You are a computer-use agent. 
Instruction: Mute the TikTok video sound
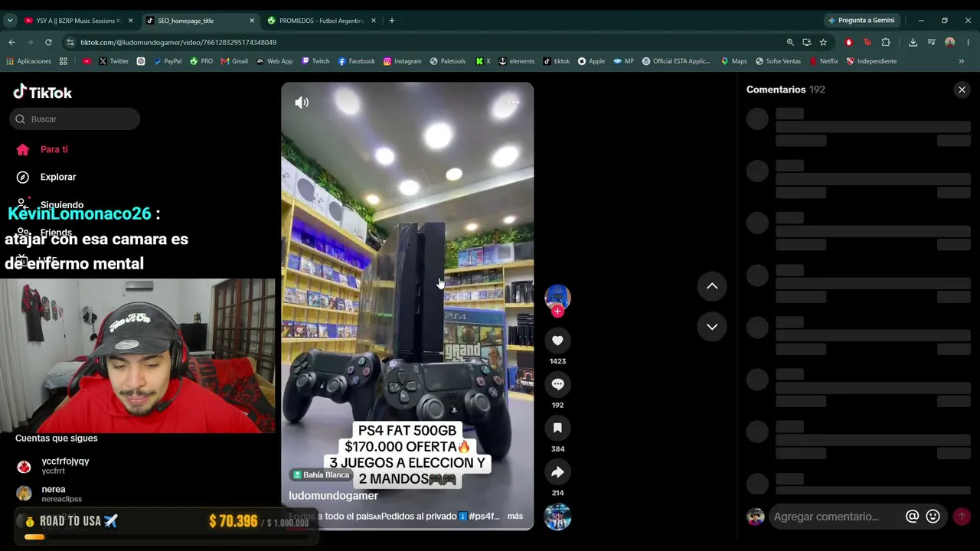point(302,103)
